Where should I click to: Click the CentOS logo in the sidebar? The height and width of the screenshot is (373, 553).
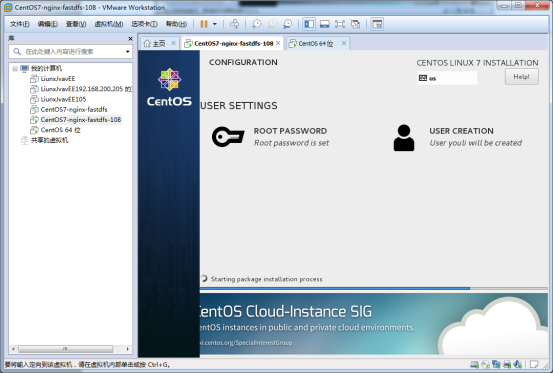(x=169, y=87)
